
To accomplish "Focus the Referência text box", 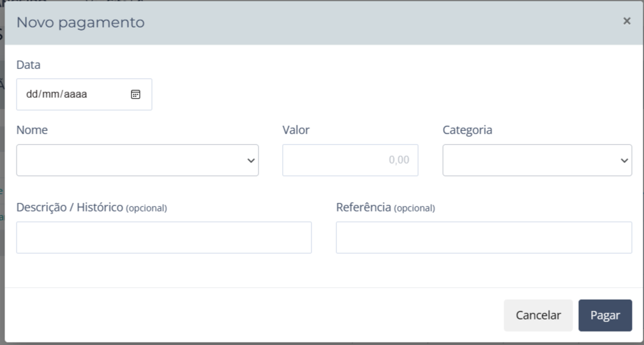I will pos(484,238).
